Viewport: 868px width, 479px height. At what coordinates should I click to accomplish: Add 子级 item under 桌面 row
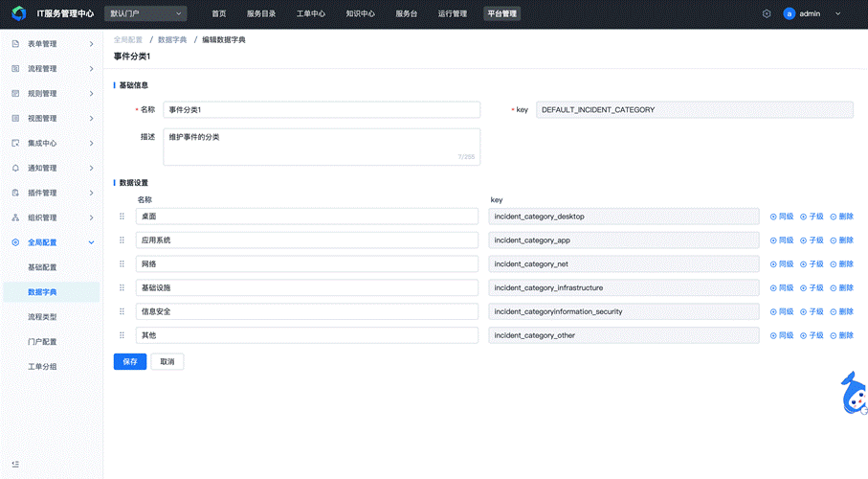coord(812,217)
